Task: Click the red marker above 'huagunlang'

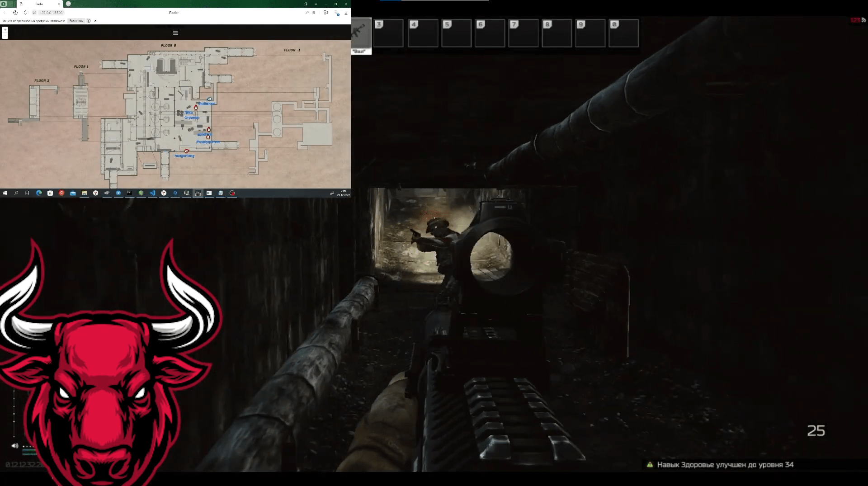Action: [186, 151]
